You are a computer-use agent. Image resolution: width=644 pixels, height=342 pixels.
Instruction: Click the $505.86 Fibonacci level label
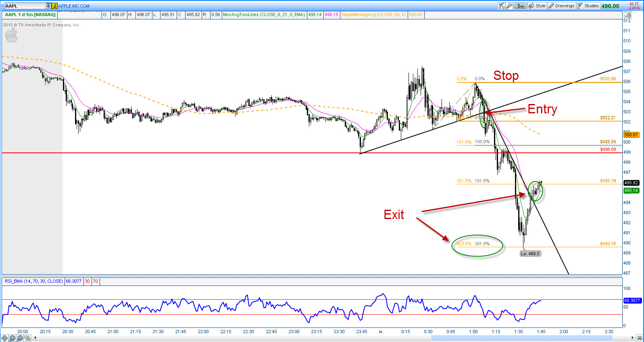pos(608,79)
